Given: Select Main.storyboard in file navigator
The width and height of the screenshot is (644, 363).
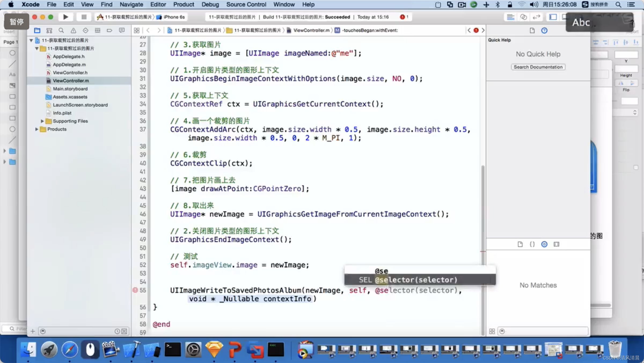Looking at the screenshot, I should point(70,89).
